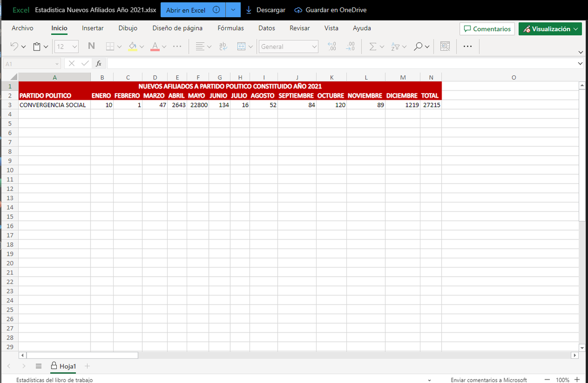Viewport: 588px width, 383px height.
Task: Switch to the Vista tab
Action: (x=331, y=28)
